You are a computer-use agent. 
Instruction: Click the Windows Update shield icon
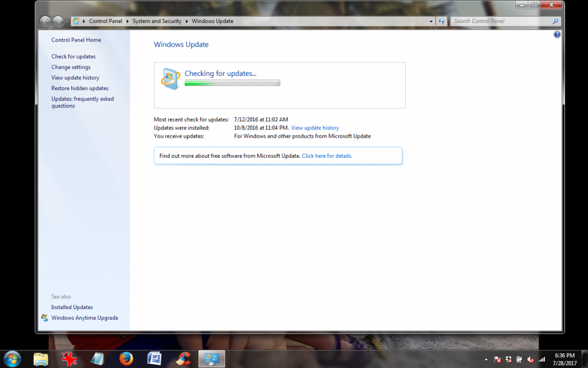pos(171,78)
